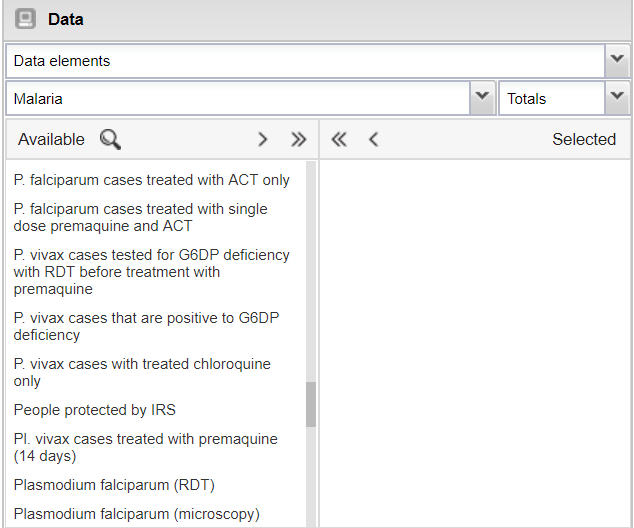Click the single left arrow deselect icon
Image resolution: width=634 pixels, height=528 pixels.
(373, 139)
